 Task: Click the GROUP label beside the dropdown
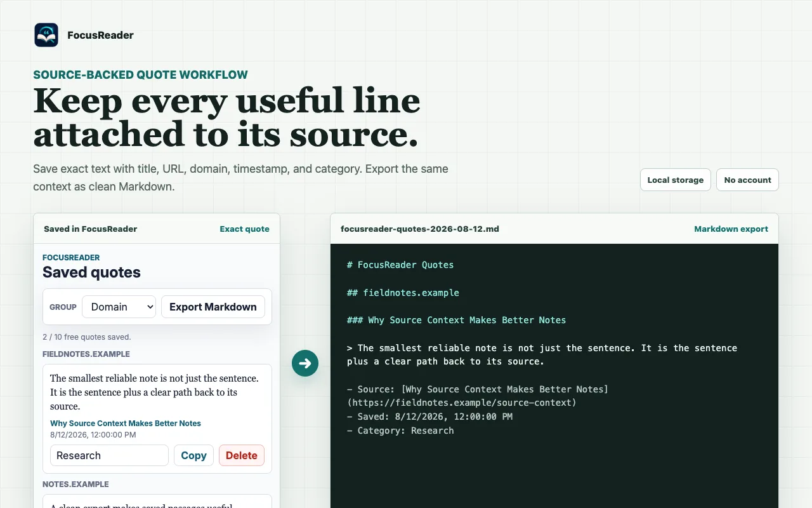pyautogui.click(x=63, y=307)
